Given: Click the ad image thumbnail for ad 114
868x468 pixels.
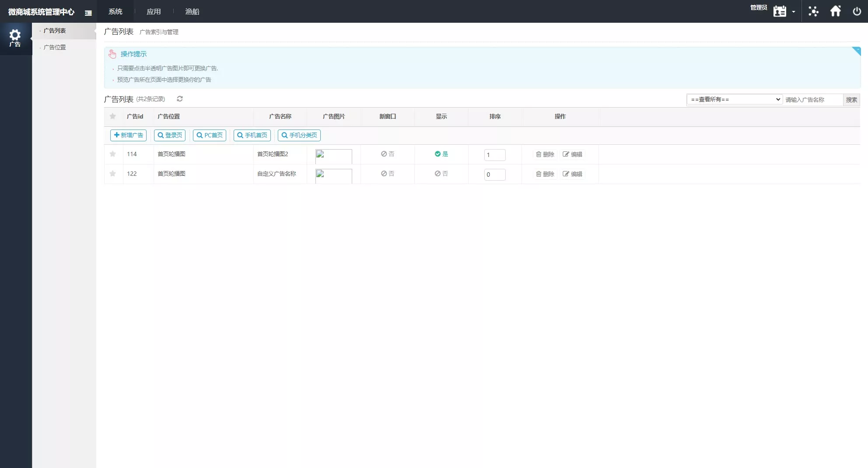Looking at the screenshot, I should pos(333,156).
